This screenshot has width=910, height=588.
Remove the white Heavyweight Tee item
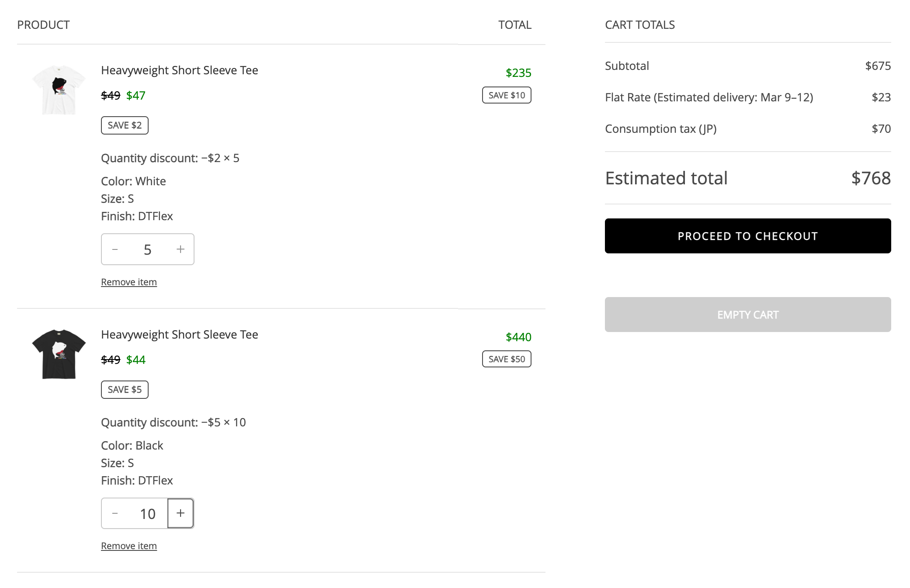point(129,282)
